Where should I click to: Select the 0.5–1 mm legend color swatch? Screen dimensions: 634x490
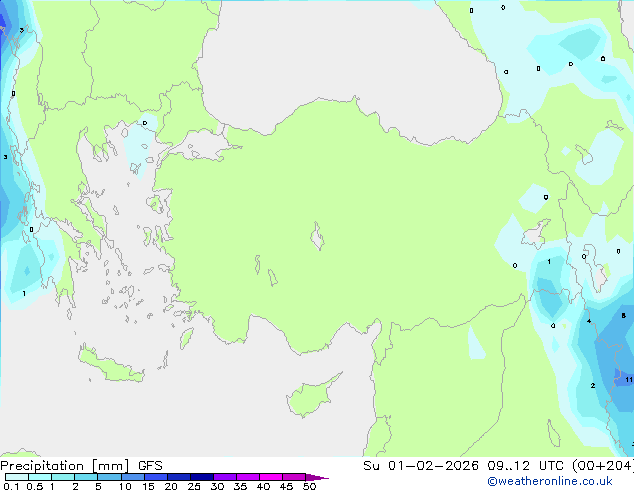point(40,477)
